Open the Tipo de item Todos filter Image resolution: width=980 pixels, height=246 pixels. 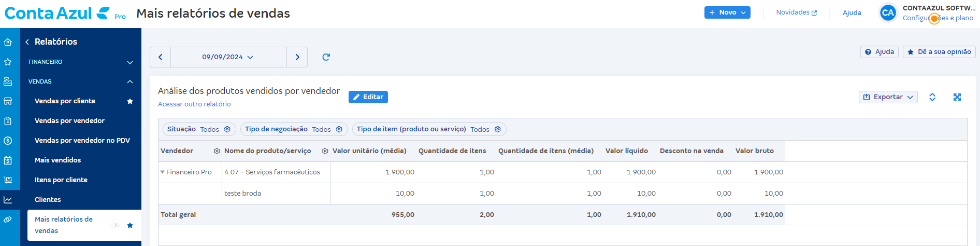429,129
